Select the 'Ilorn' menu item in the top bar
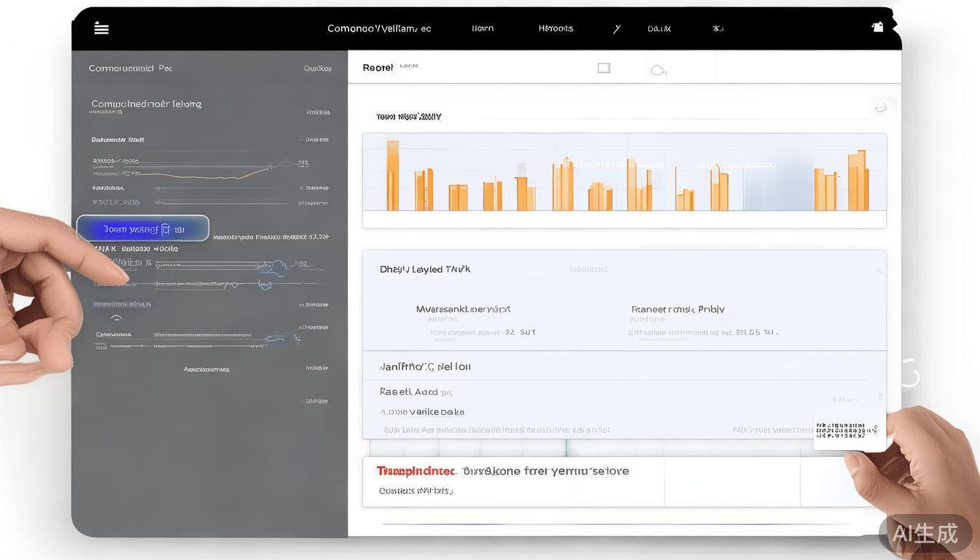Viewport: 980px width, 560px height. pos(483,28)
